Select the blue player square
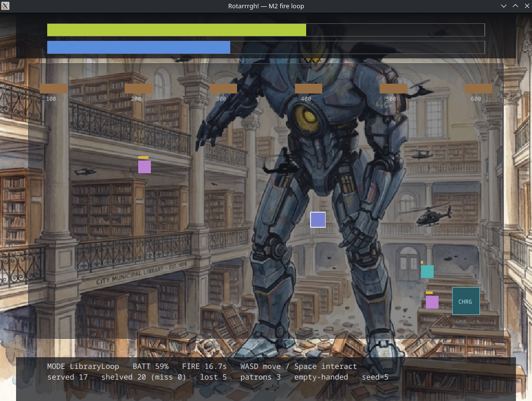The width and height of the screenshot is (532, 401). point(318,220)
